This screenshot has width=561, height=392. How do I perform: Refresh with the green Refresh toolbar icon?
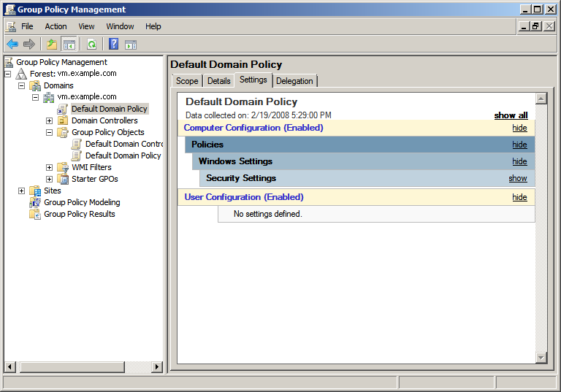pos(92,45)
